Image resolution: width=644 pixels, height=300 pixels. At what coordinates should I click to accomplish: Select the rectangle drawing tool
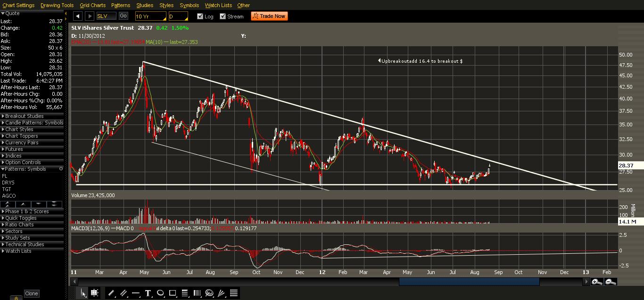[173, 293]
